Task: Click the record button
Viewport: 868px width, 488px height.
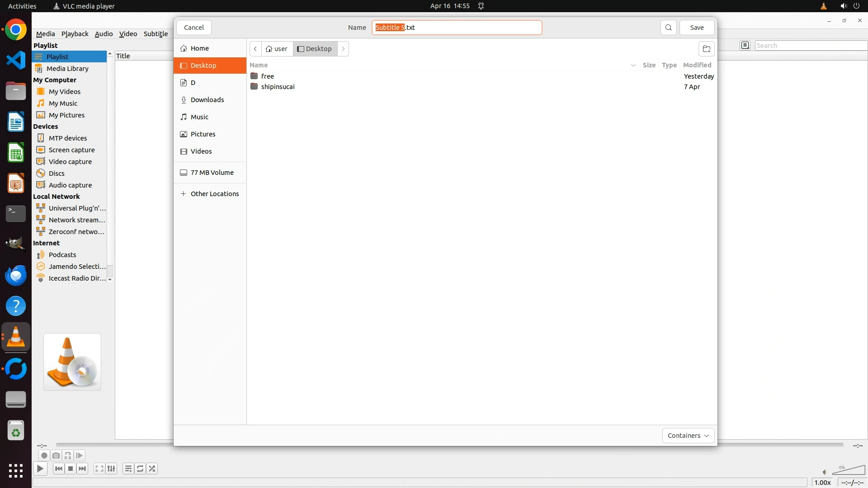Action: [x=44, y=455]
